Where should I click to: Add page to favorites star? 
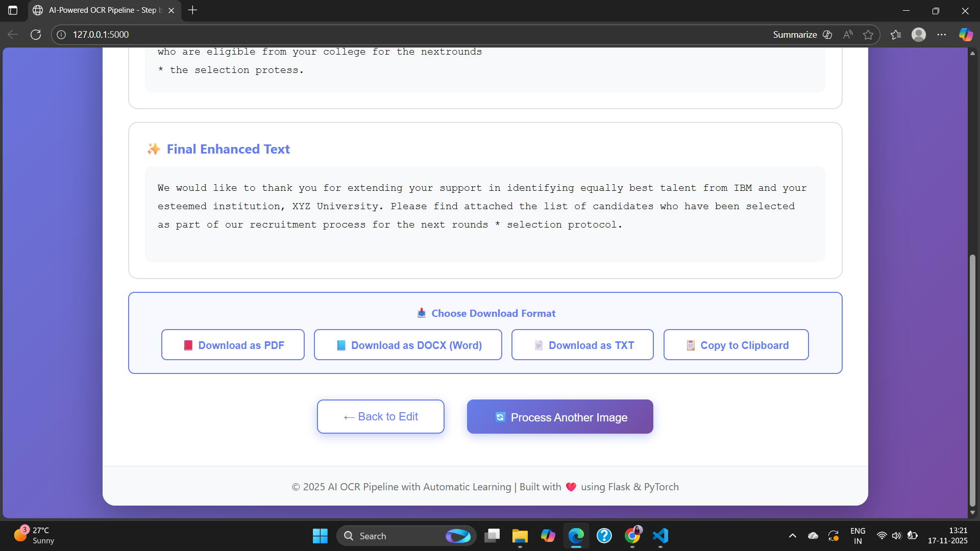click(x=868, y=35)
